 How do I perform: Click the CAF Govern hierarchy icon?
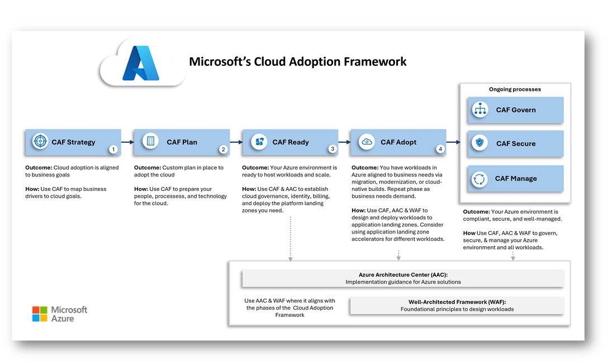coord(480,109)
